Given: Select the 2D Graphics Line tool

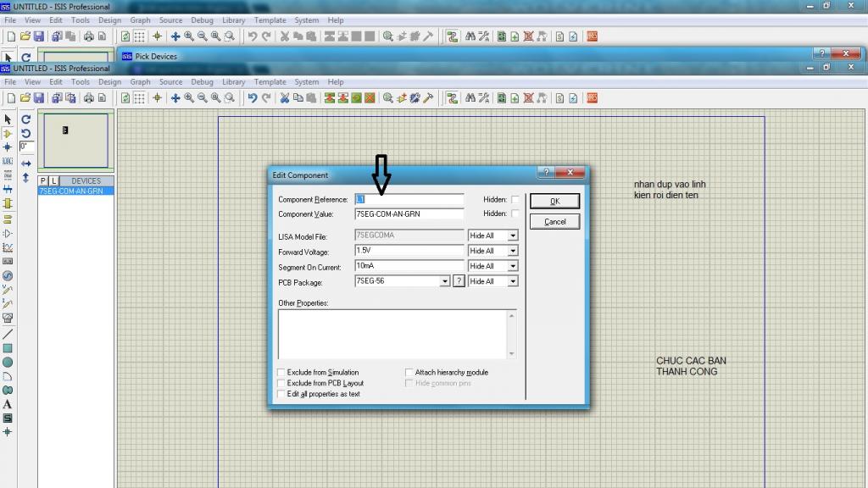Looking at the screenshot, I should tap(7, 334).
